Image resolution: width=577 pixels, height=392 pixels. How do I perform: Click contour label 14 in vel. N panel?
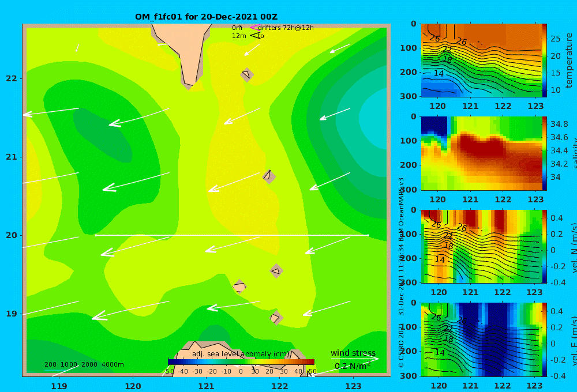pyautogui.click(x=439, y=259)
